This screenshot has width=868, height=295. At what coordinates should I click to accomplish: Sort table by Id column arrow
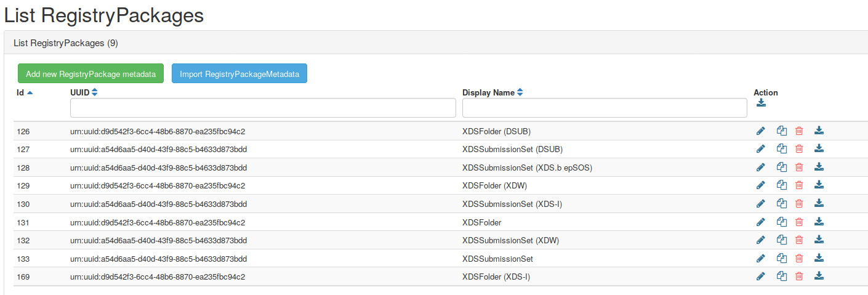[x=30, y=93]
